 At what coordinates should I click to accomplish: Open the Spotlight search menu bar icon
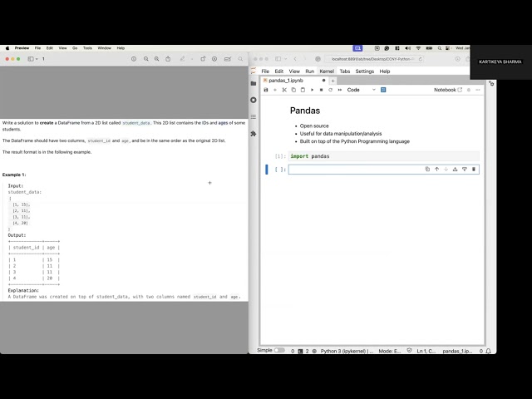point(440,48)
